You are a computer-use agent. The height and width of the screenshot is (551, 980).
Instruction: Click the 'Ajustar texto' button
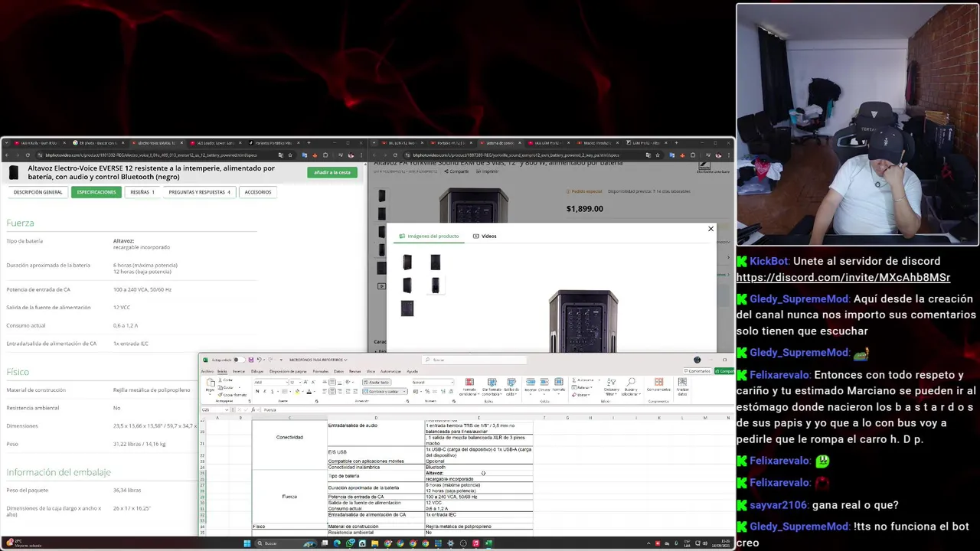click(x=377, y=382)
